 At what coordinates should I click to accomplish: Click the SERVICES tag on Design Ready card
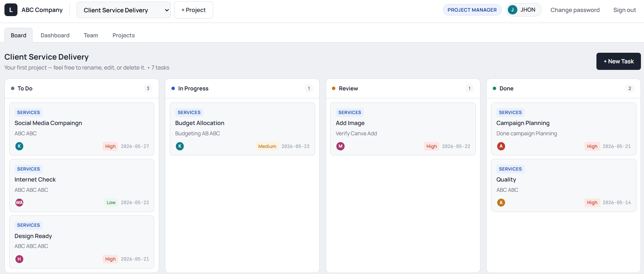28,225
